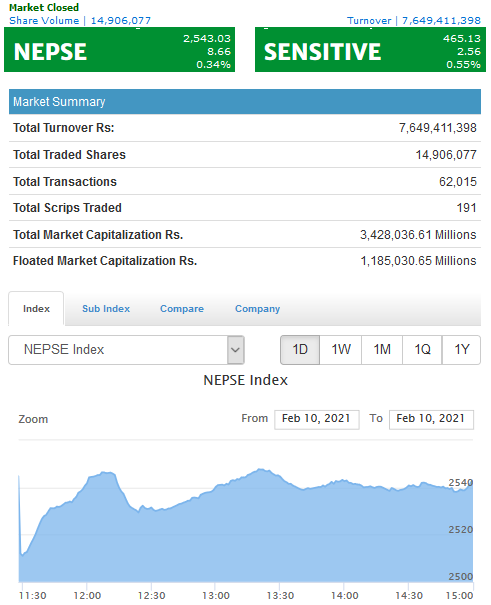Switch to the Compare tab
Image resolution: width=491 pixels, height=605 pixels.
tap(182, 309)
